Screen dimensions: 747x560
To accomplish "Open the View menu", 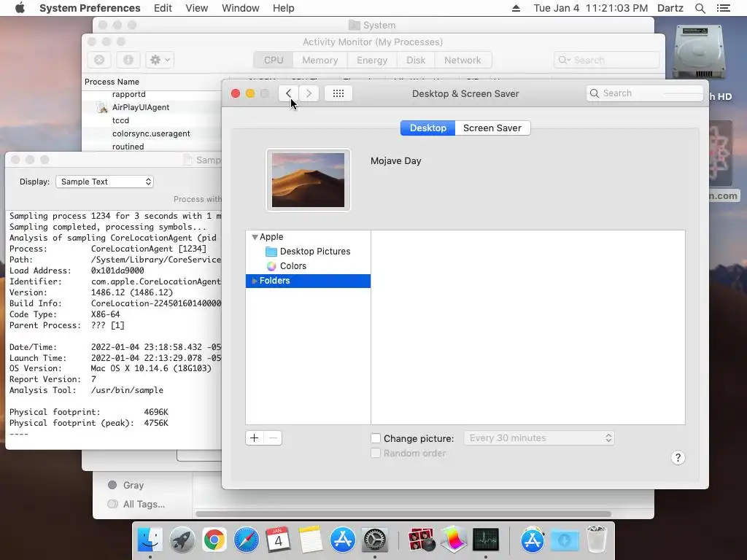I will click(x=196, y=8).
